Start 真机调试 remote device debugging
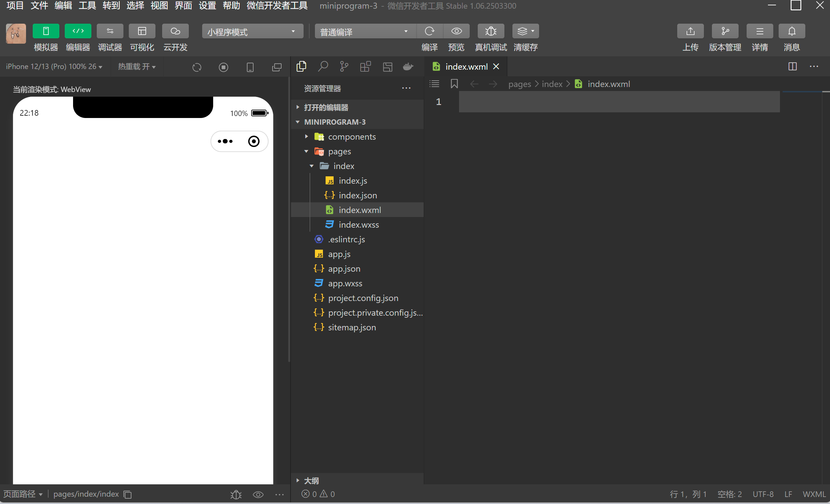Image resolution: width=830 pixels, height=504 pixels. coord(490,31)
